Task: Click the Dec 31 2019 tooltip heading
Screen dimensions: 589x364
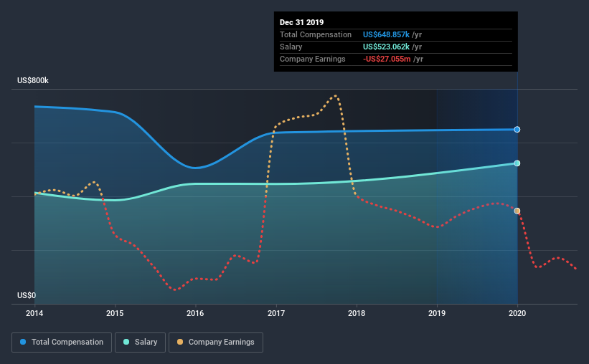Action: point(301,22)
